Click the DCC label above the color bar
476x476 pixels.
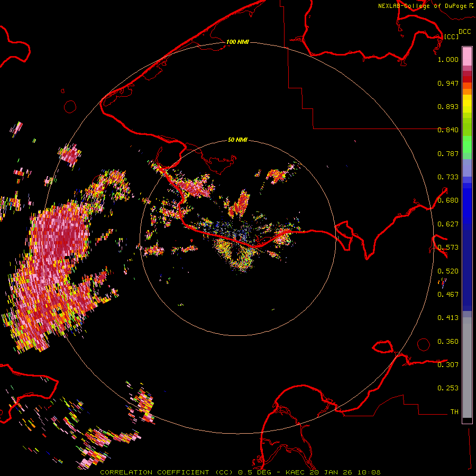pos(464,32)
